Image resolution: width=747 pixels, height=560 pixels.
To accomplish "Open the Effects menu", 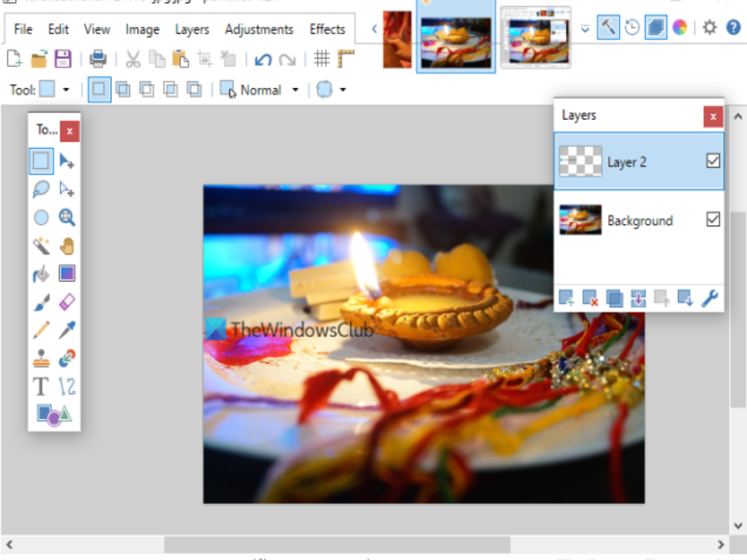I will [x=327, y=29].
